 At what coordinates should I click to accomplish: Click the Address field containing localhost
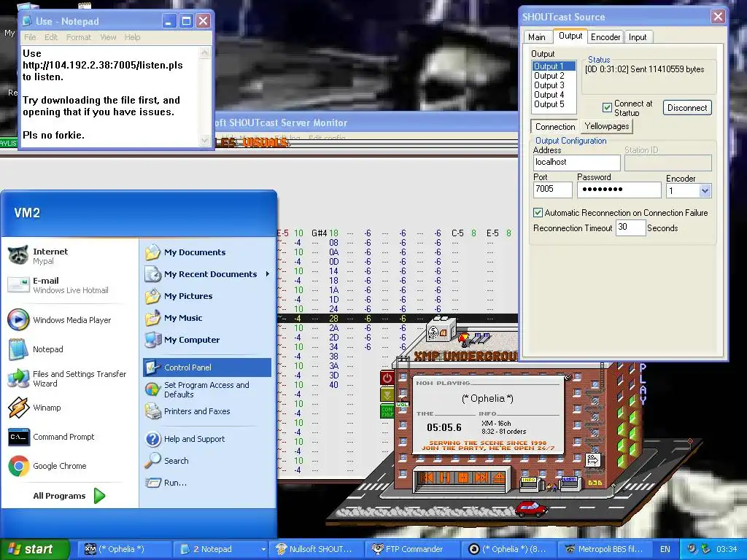point(577,163)
